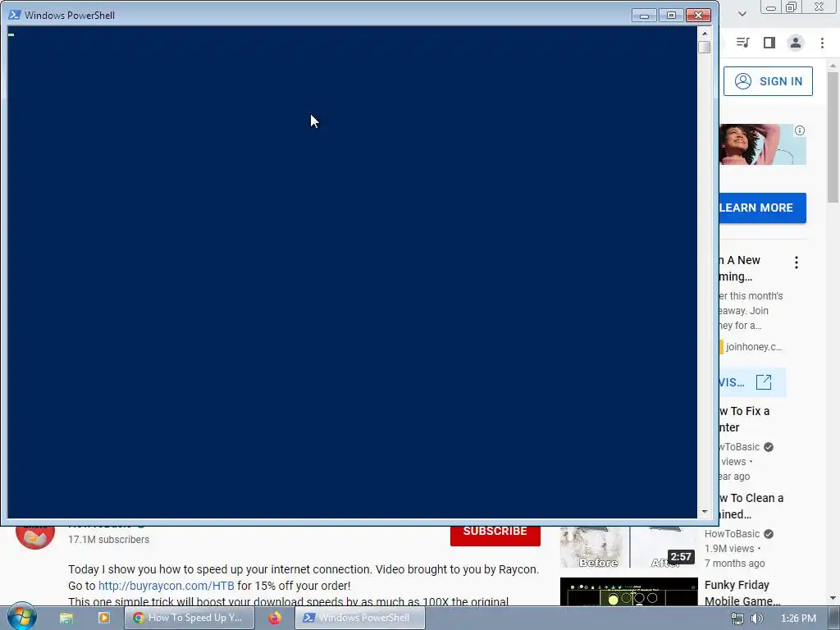
Task: Click Show Desktop strip in taskbar
Action: click(x=834, y=618)
